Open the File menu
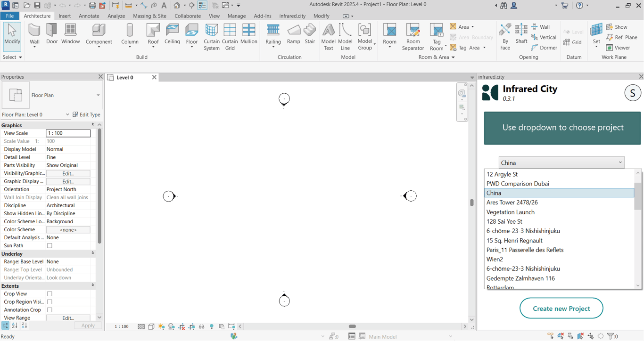This screenshot has height=341, width=644. coord(9,16)
